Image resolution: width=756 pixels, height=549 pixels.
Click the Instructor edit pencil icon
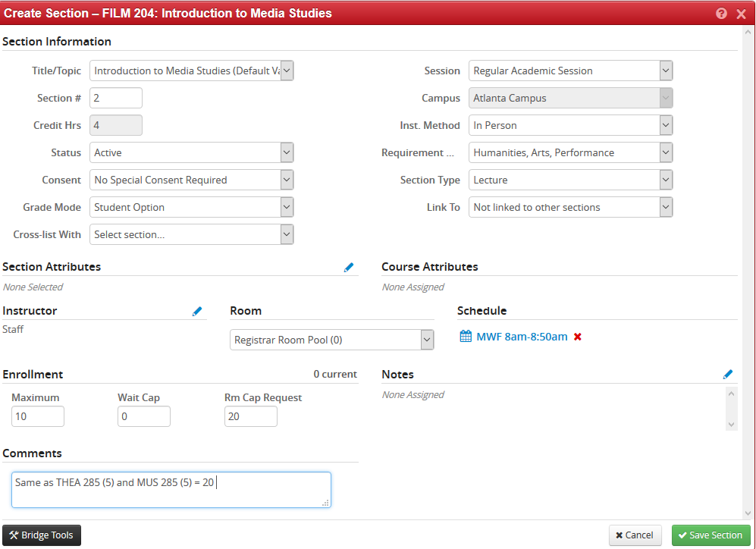[x=197, y=311]
